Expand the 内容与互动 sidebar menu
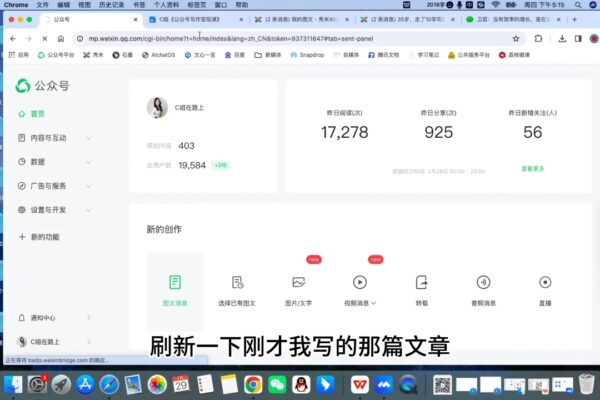 point(54,138)
